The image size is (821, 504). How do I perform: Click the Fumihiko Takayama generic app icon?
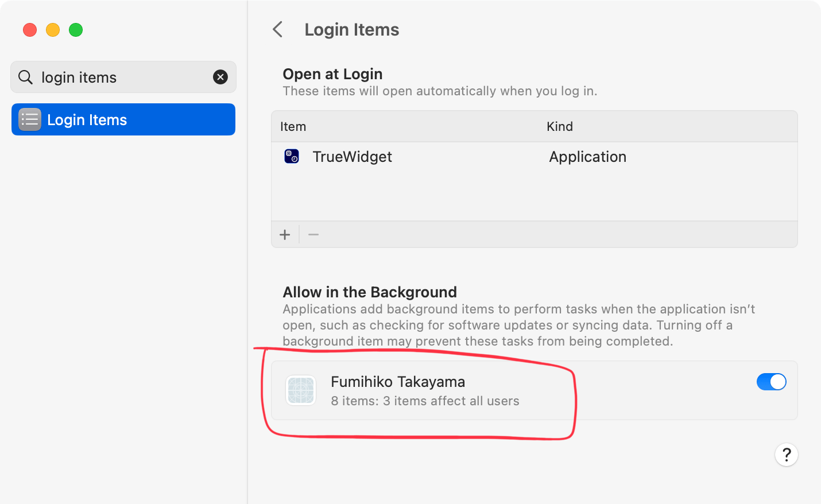301,390
